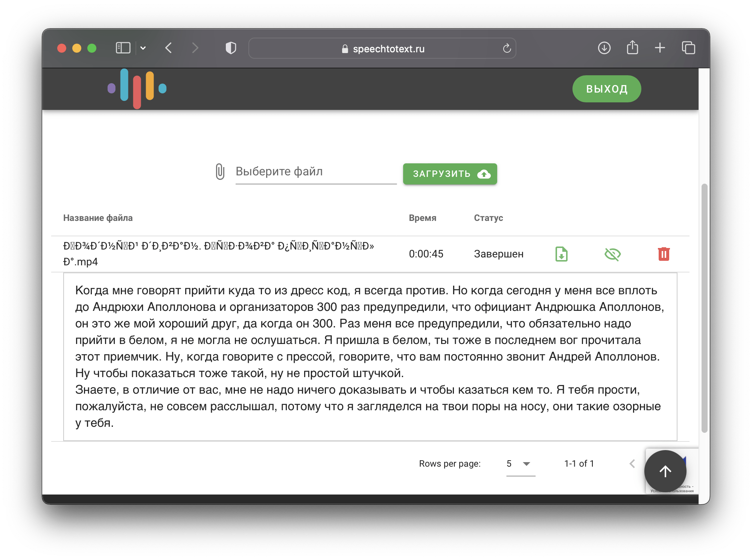Open the privacy report shield icon
Screen dimensions: 752x560
(x=231, y=48)
